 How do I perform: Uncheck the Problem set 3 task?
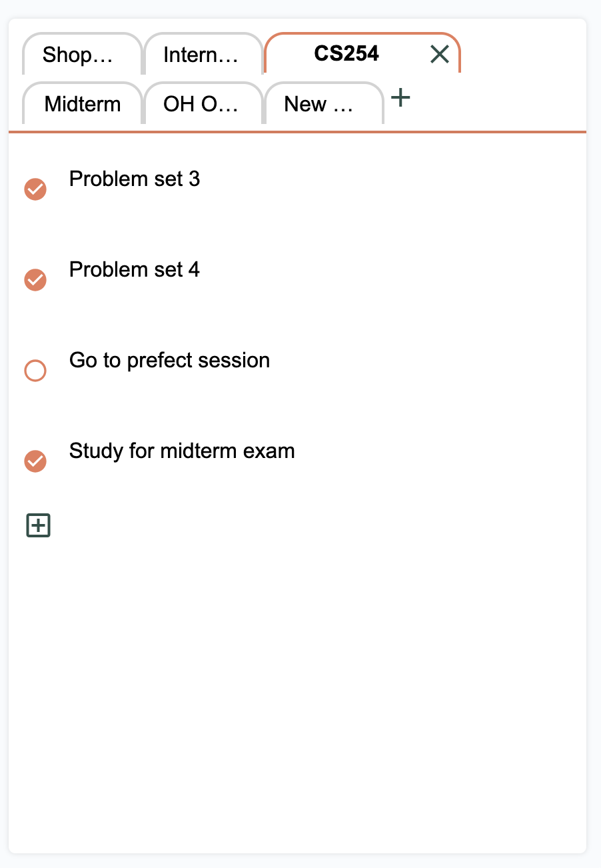35,189
